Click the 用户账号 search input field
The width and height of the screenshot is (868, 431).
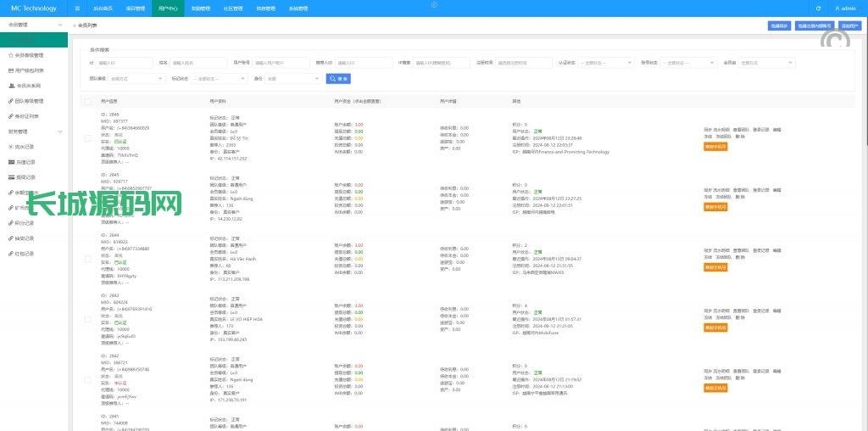coord(281,62)
